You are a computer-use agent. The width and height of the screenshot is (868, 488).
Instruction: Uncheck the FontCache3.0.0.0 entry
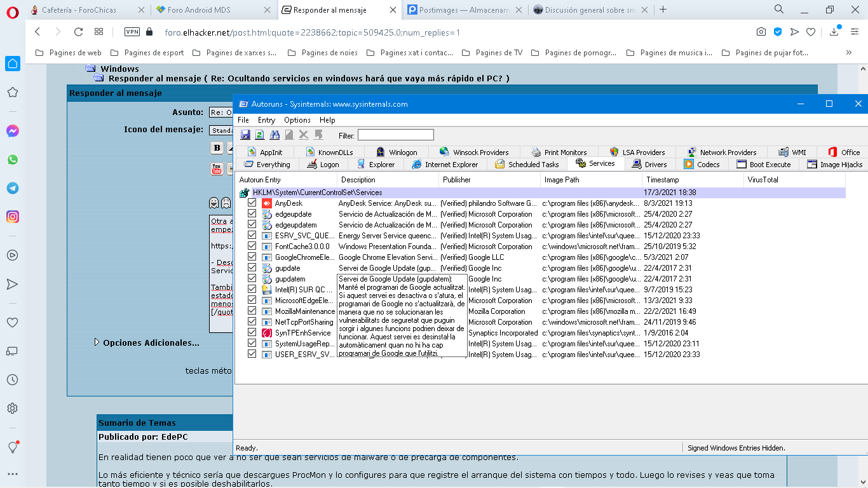pos(252,246)
